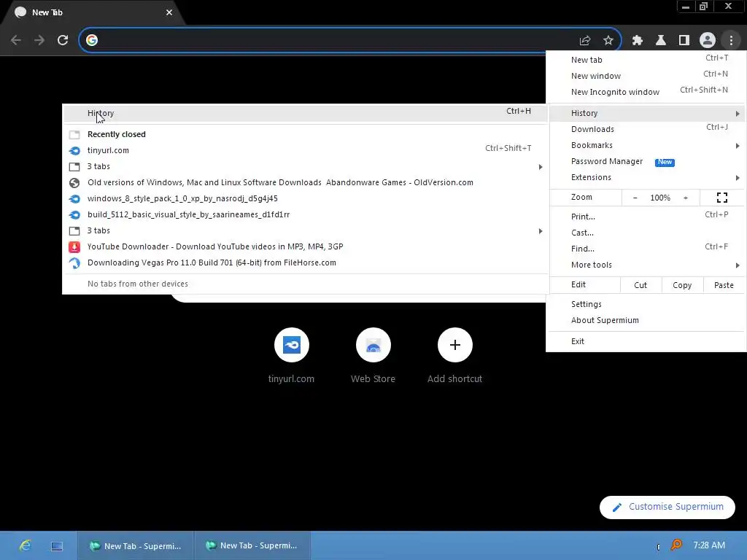Reopen build_5112_basic_visual_style history entry
The height and width of the screenshot is (560, 747).
click(305, 214)
